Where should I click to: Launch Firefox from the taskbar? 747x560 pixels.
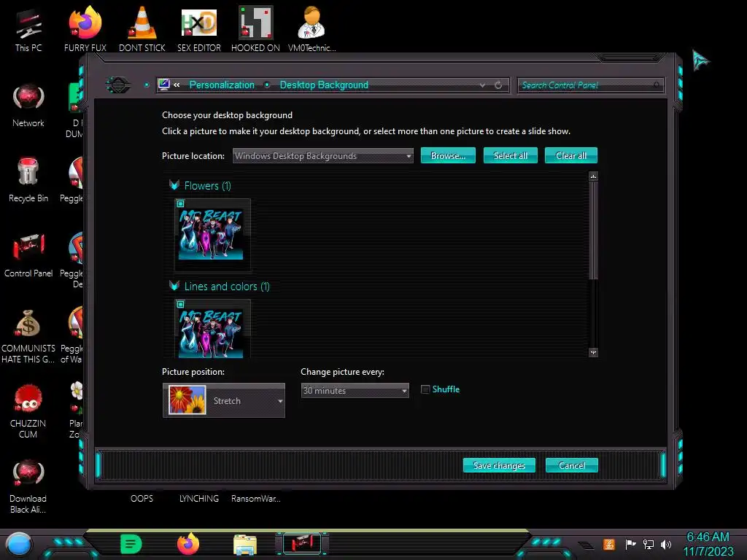tap(188, 544)
